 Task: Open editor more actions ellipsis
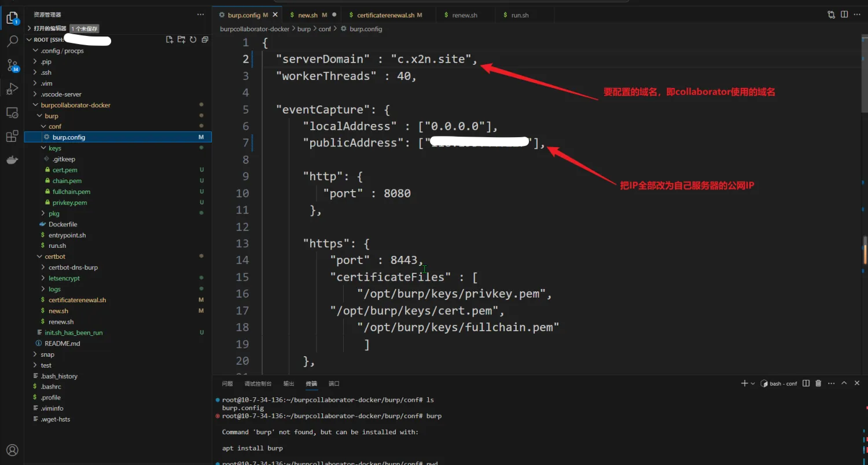[x=857, y=14]
